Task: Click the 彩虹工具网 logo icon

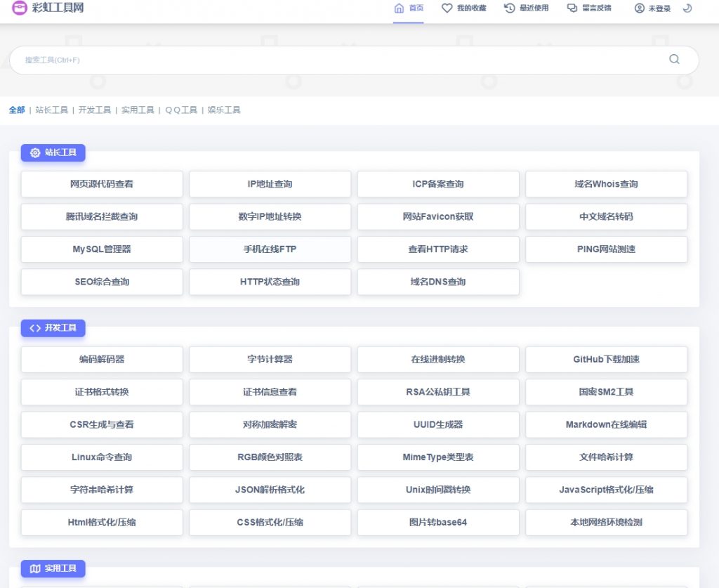Action: [20, 8]
